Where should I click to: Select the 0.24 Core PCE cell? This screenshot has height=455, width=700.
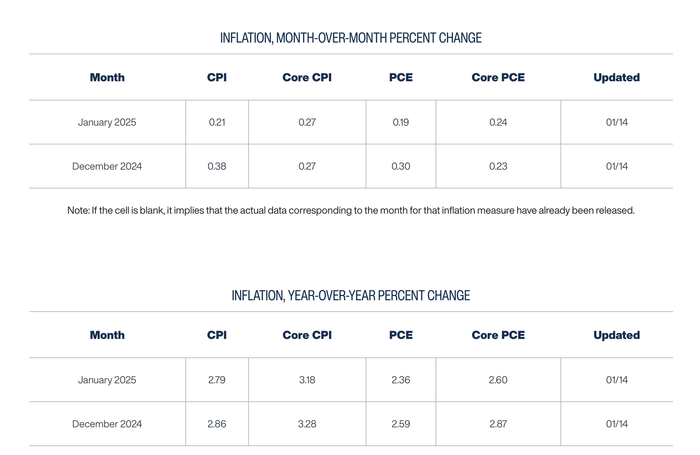click(498, 123)
